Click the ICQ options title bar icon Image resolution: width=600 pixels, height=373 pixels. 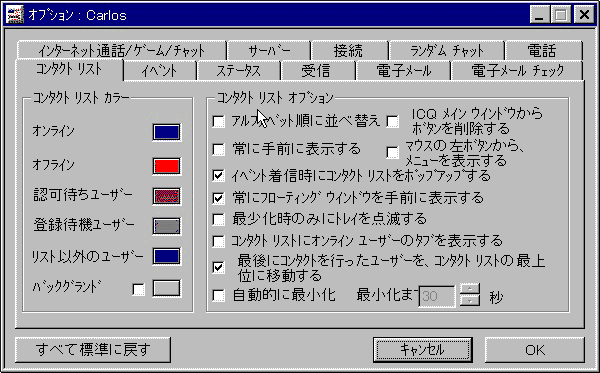15,15
